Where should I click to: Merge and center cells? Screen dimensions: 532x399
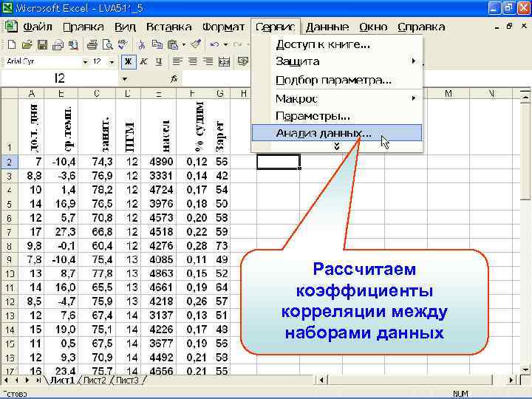(x=224, y=62)
